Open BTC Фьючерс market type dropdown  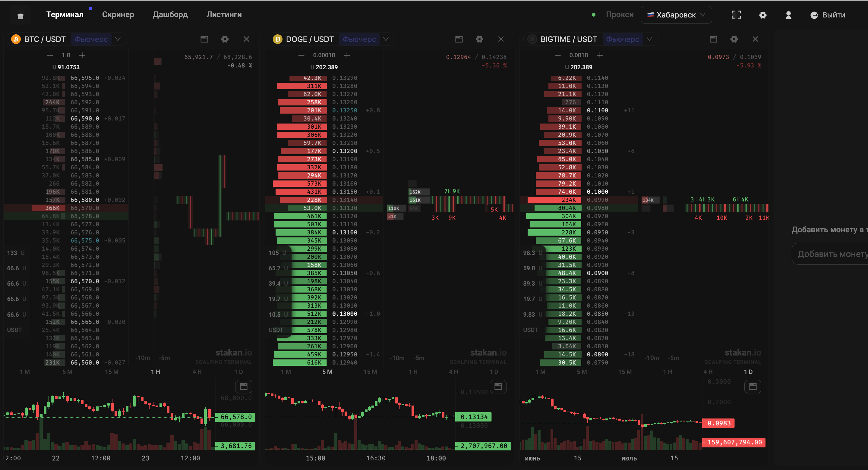tap(97, 39)
